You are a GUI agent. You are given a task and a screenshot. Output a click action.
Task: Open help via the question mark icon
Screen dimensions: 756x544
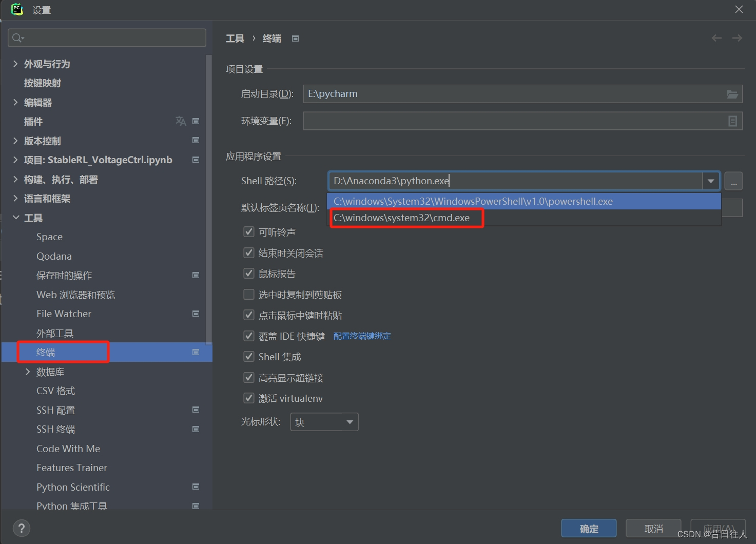(22, 528)
